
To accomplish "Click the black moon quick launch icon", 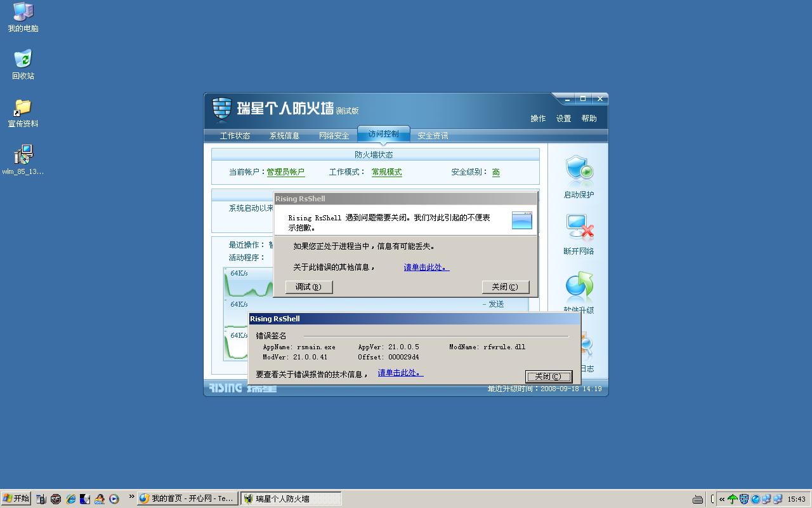I will tap(85, 499).
